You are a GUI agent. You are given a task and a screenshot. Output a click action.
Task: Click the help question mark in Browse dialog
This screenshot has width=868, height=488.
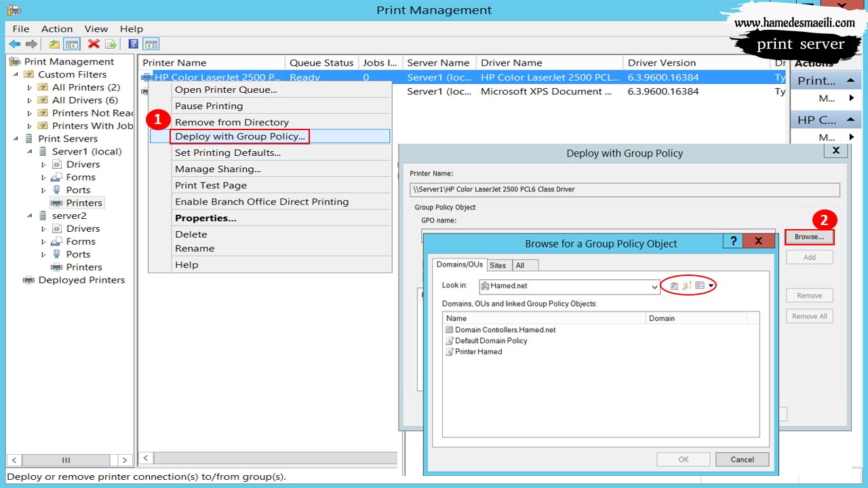click(x=732, y=241)
